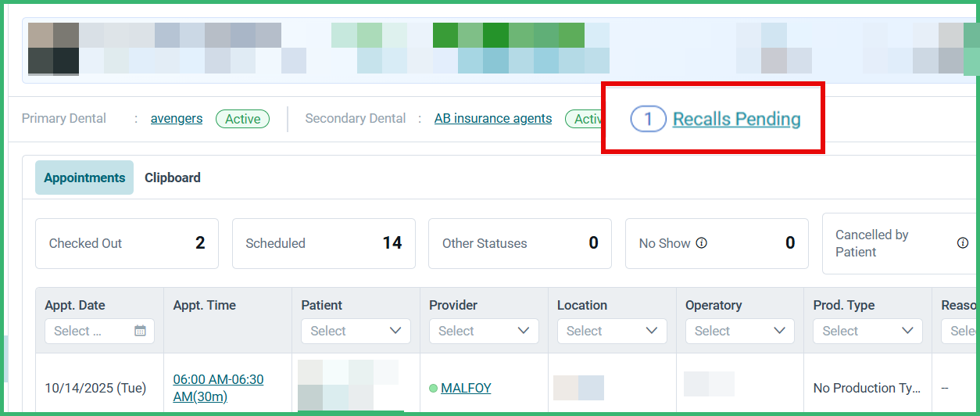Image resolution: width=980 pixels, height=416 pixels.
Task: Click MALFOY provider green status dot
Action: [x=433, y=388]
